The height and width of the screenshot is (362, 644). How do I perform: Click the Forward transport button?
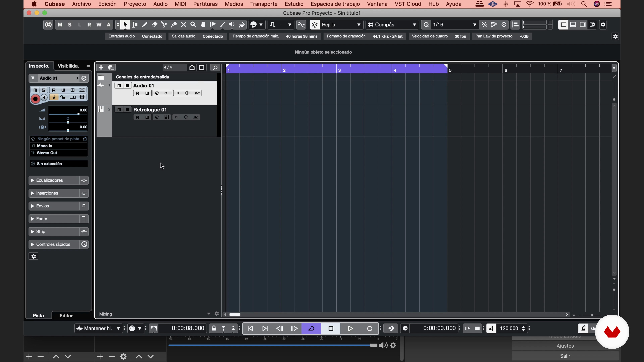pos(294,328)
